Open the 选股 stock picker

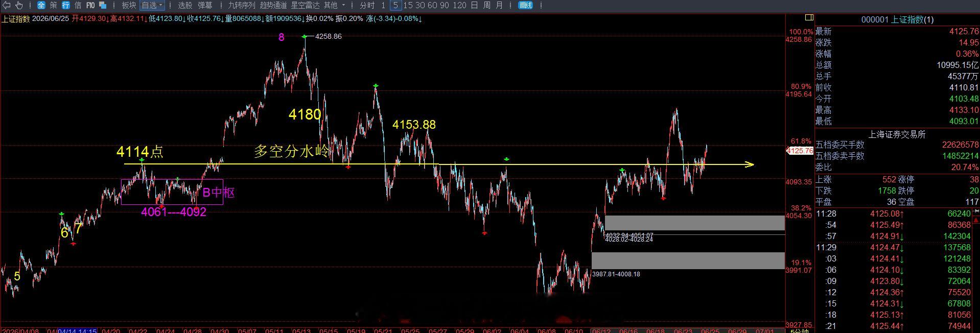point(185,5)
